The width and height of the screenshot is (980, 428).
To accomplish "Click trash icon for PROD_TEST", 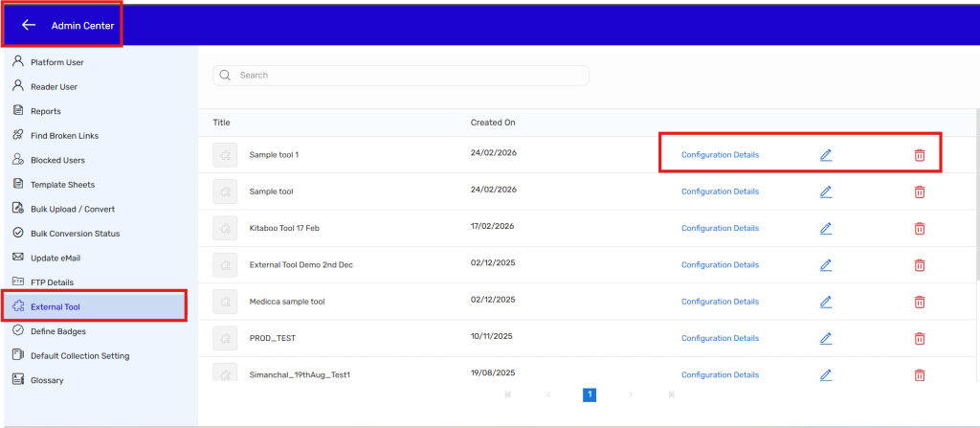I will point(919,338).
